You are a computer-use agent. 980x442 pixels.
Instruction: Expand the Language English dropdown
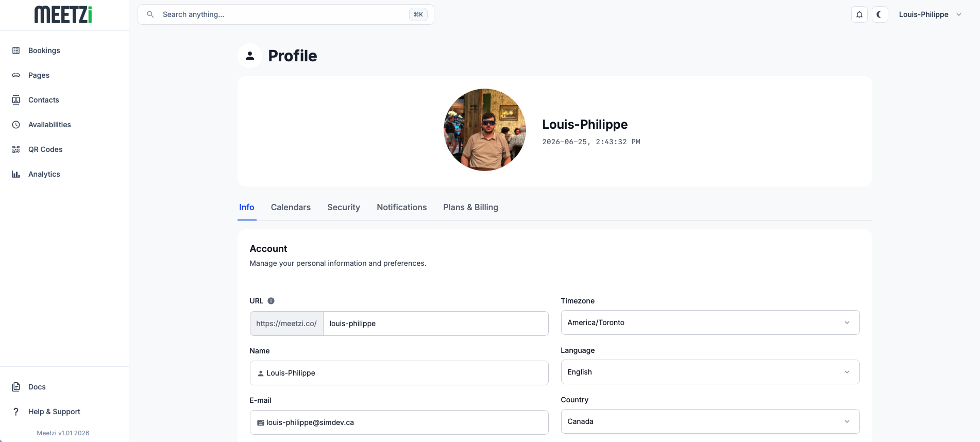[x=710, y=372]
